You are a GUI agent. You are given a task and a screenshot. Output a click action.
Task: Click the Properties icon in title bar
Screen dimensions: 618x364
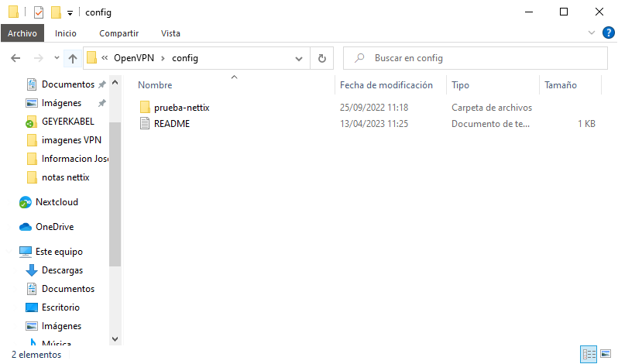pyautogui.click(x=39, y=12)
